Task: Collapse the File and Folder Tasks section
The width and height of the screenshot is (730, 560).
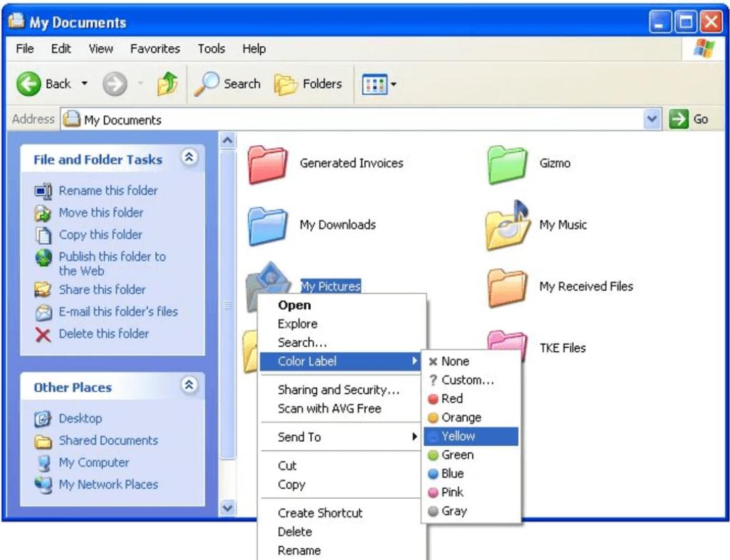Action: [190, 159]
